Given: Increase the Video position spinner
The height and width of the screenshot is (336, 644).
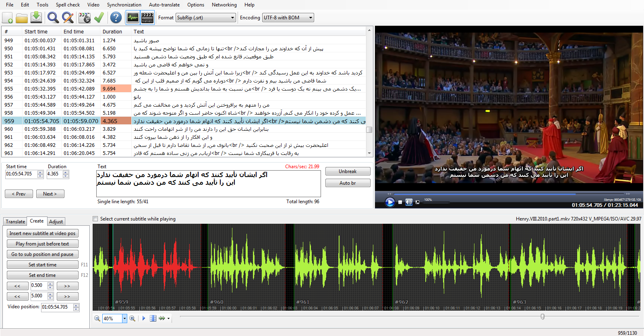Looking at the screenshot, I should point(76,305).
